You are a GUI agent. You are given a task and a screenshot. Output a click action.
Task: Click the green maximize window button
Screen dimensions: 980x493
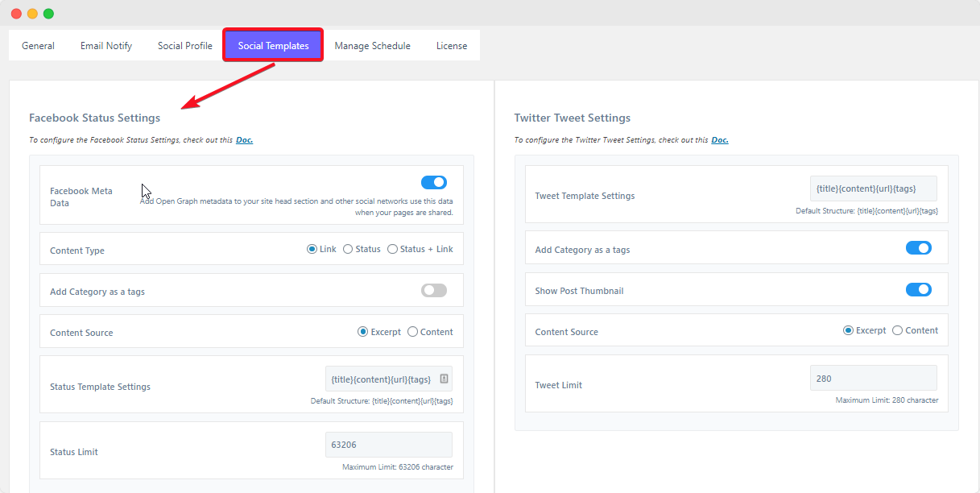tap(48, 14)
